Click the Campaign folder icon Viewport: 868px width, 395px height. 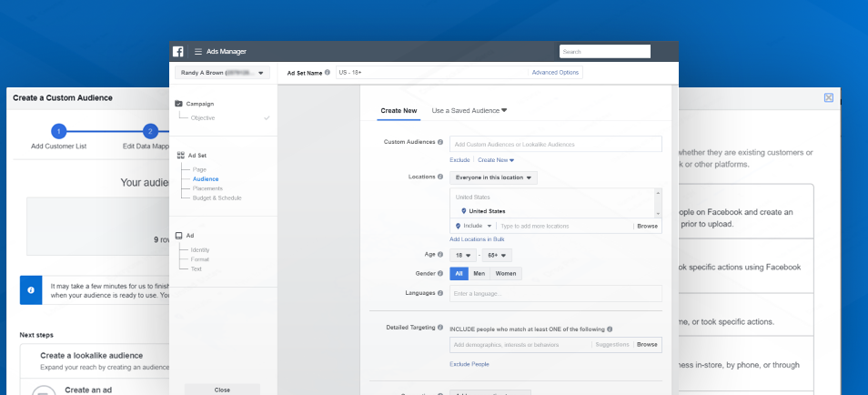point(179,104)
